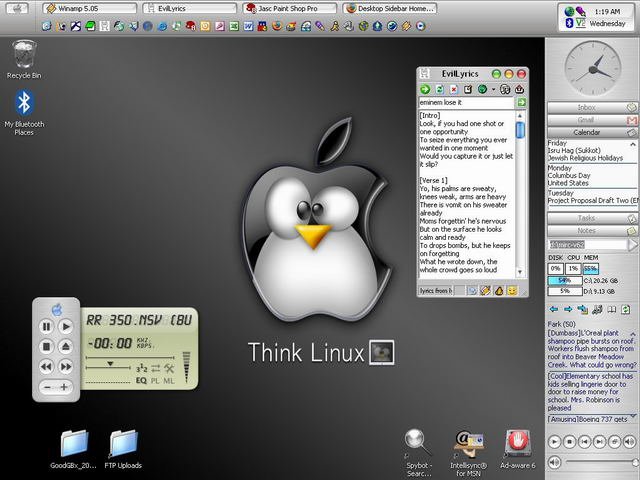Image resolution: width=640 pixels, height=480 pixels.
Task: Click green search arrow next to lyrics field
Action: coord(521,102)
